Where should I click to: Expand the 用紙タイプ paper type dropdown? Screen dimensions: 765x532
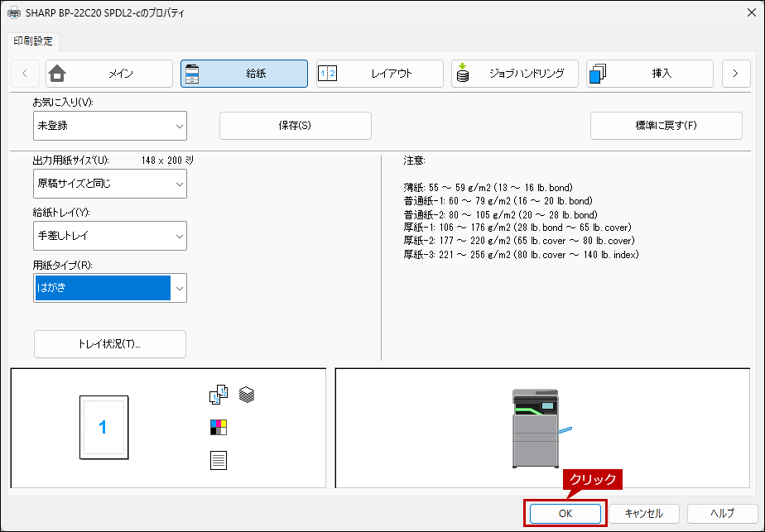[x=110, y=288]
